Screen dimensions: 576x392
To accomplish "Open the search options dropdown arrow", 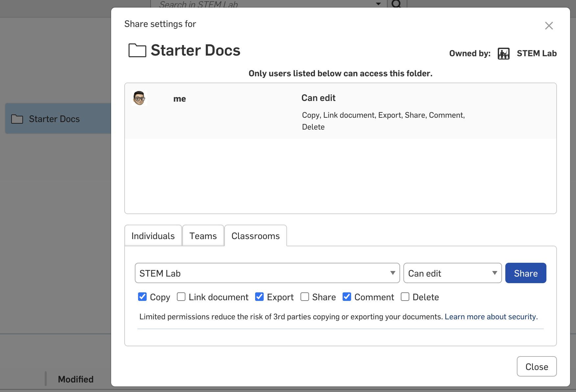I will coord(378,4).
